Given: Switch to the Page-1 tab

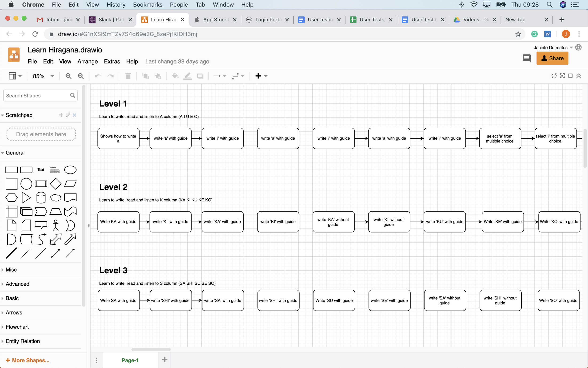Looking at the screenshot, I should click(130, 360).
